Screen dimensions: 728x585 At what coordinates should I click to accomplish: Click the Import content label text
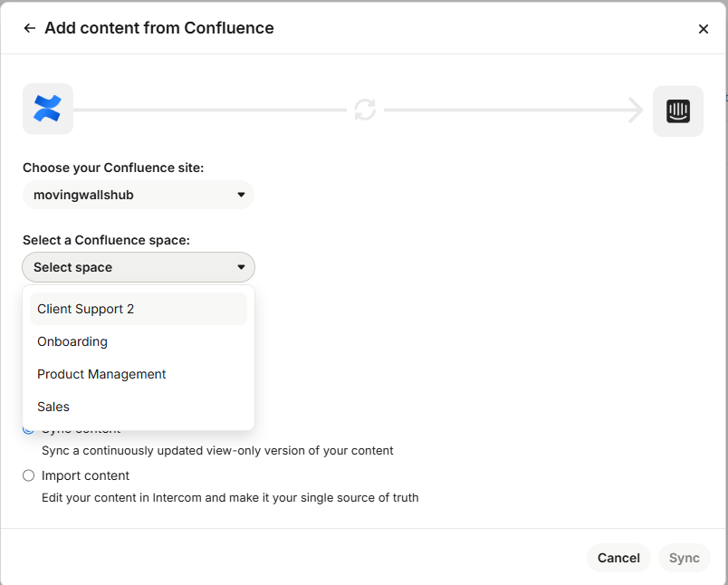click(x=86, y=475)
